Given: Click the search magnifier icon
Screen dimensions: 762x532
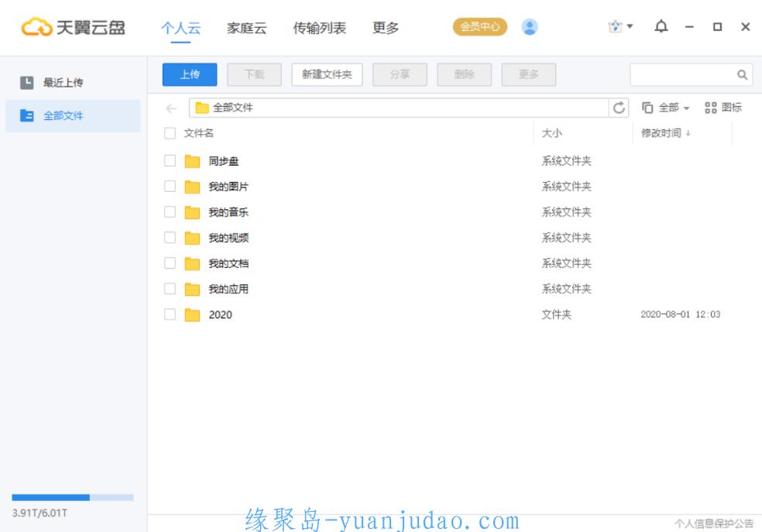Looking at the screenshot, I should (x=742, y=75).
